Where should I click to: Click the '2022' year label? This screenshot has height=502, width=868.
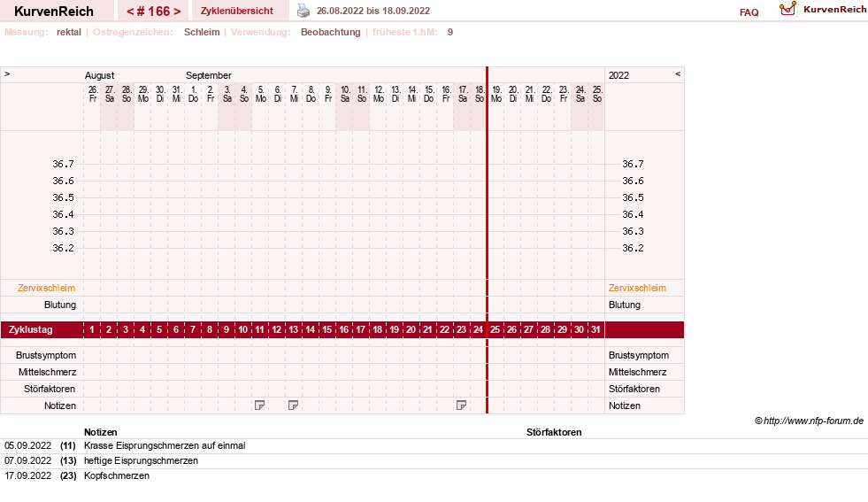(618, 75)
